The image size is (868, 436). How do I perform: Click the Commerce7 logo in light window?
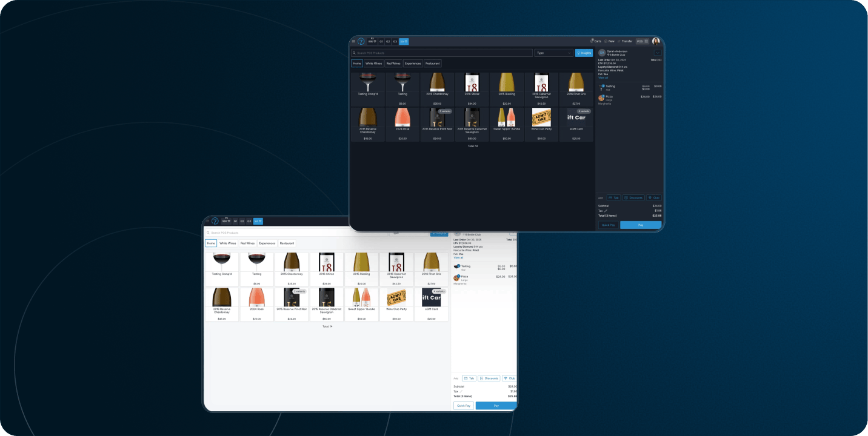pyautogui.click(x=215, y=221)
